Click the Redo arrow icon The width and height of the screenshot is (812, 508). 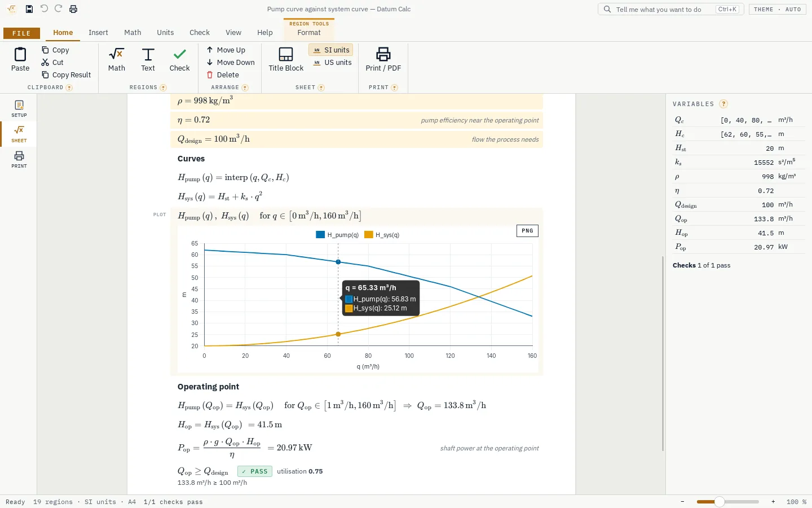pos(59,9)
